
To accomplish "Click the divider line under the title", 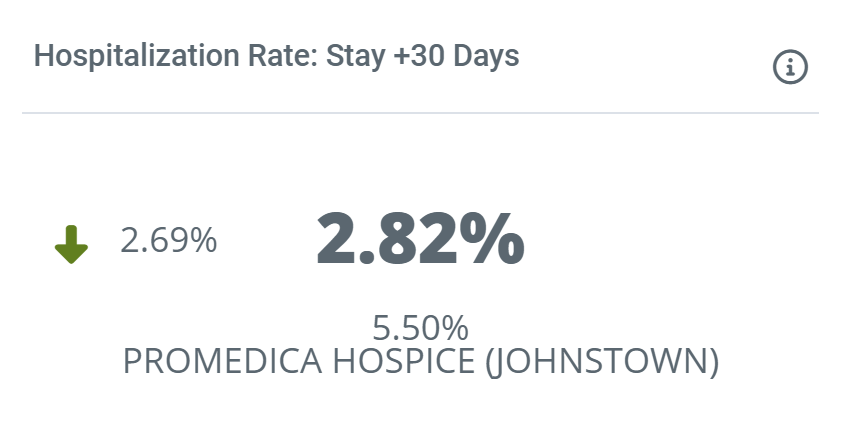I will pyautogui.click(x=420, y=113).
